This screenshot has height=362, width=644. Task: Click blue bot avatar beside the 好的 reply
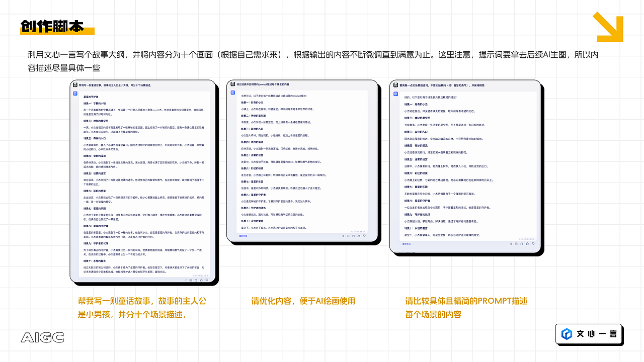tap(396, 93)
